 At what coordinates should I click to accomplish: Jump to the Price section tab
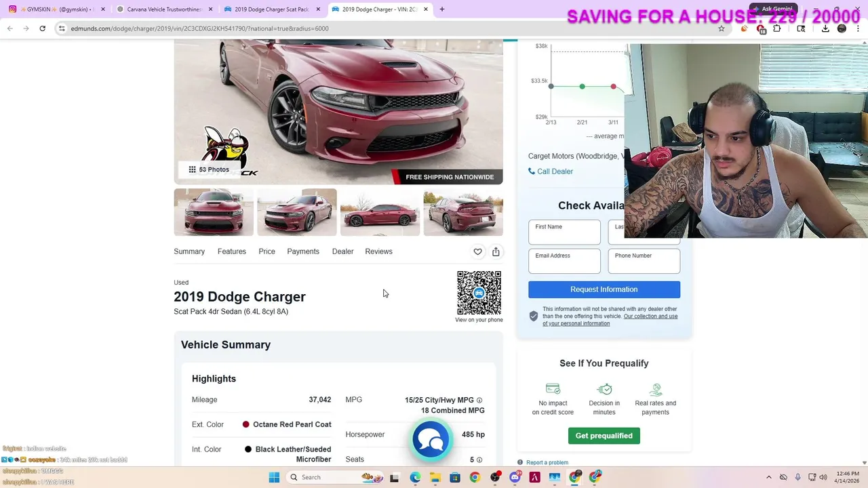267,251
